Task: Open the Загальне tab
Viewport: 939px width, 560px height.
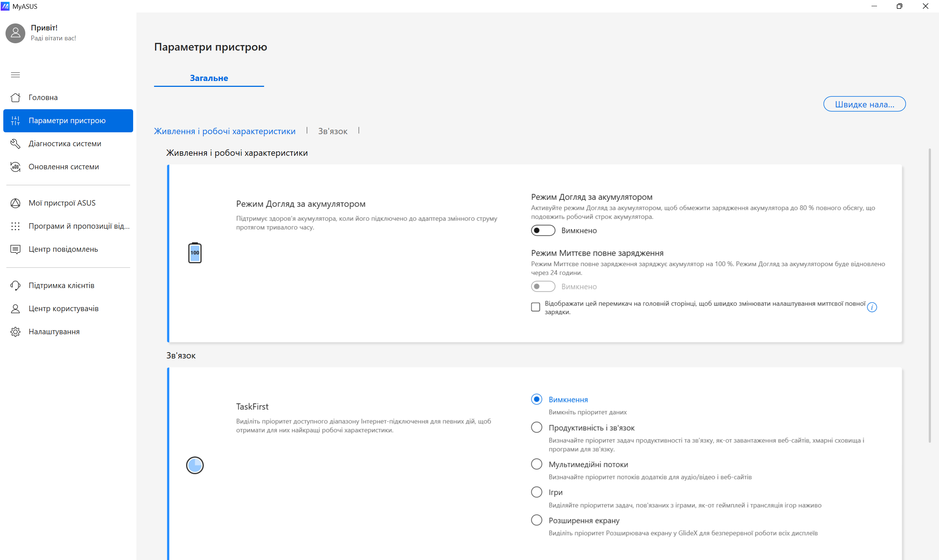Action: pyautogui.click(x=209, y=78)
